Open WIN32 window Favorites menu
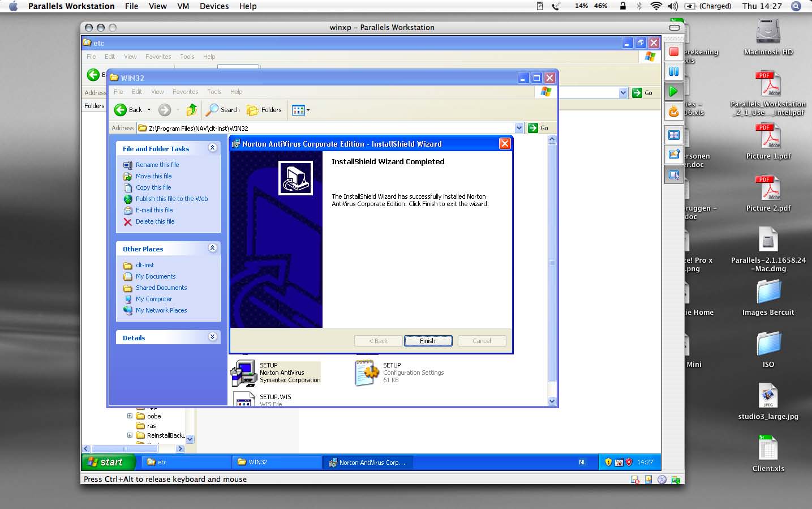 click(185, 92)
